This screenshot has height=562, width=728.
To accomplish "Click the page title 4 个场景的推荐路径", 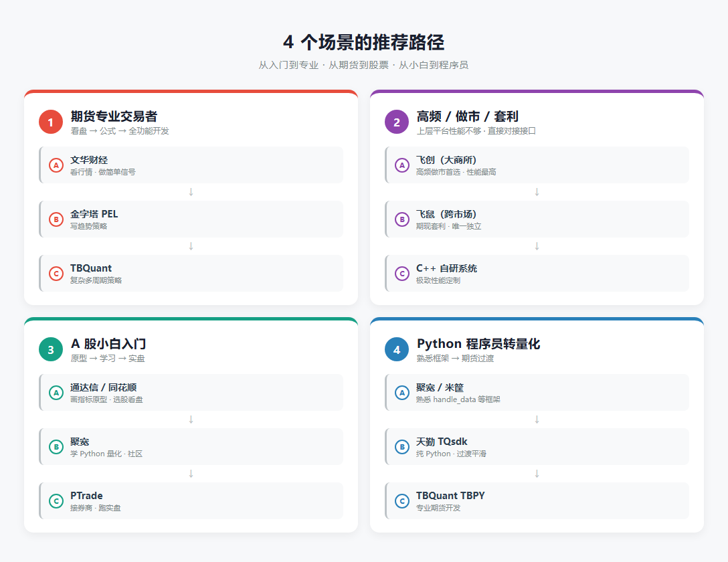I will click(x=364, y=42).
